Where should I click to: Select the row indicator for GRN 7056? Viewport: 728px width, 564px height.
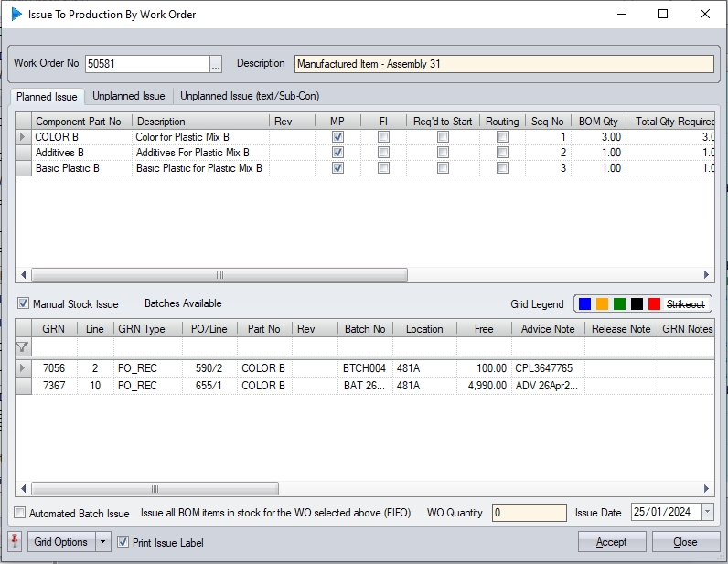(23, 368)
